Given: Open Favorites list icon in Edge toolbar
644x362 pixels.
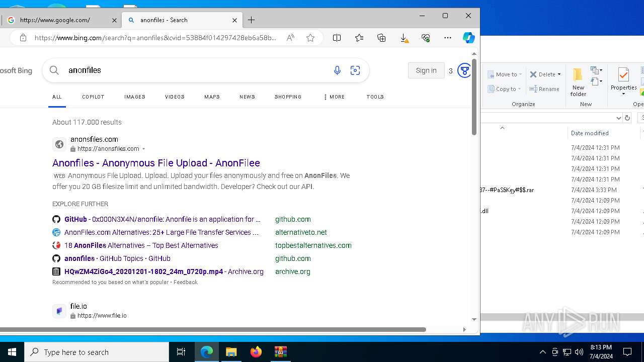Looking at the screenshot, I should coord(359,38).
